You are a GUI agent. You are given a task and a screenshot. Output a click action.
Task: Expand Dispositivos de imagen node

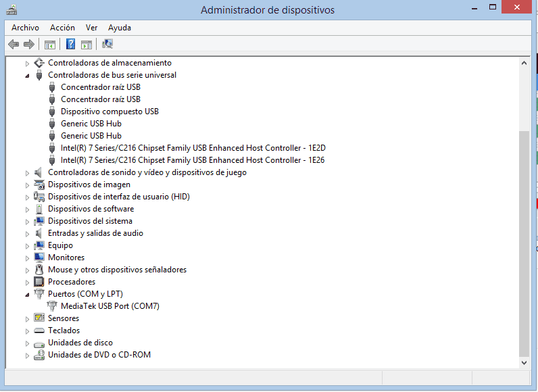[x=27, y=185]
